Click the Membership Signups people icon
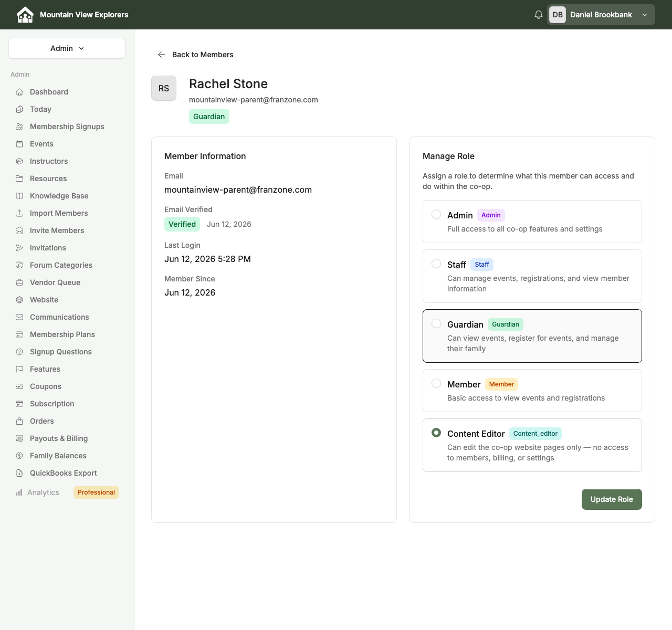672x630 pixels. tap(19, 127)
